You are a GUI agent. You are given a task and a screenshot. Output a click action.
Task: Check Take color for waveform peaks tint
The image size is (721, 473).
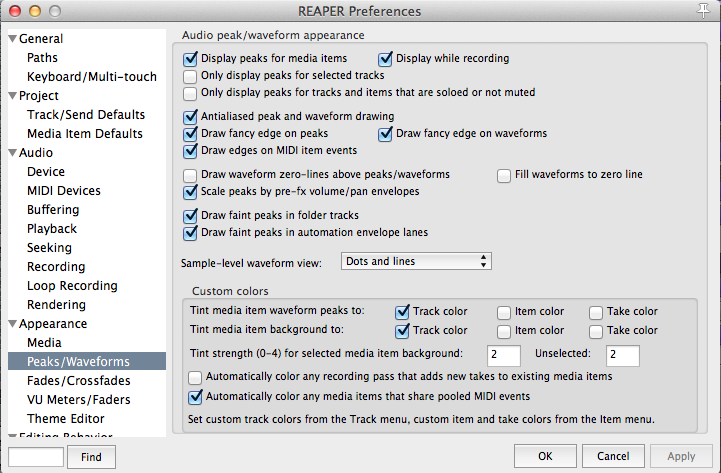[596, 312]
